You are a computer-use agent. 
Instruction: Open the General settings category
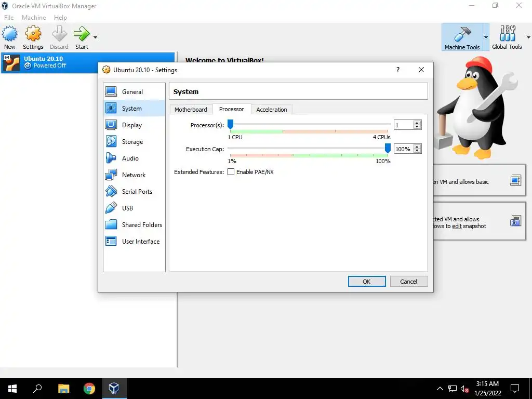point(134,91)
